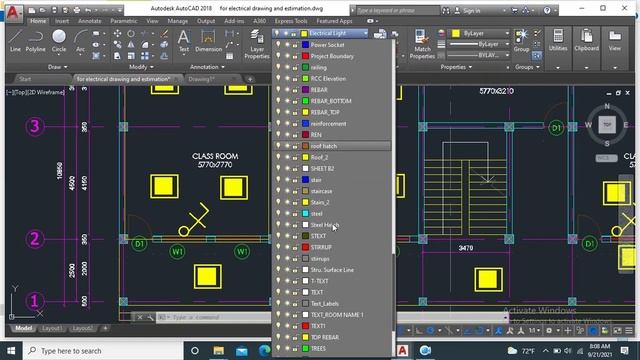Open status bar Customization menu icon

tap(629, 330)
